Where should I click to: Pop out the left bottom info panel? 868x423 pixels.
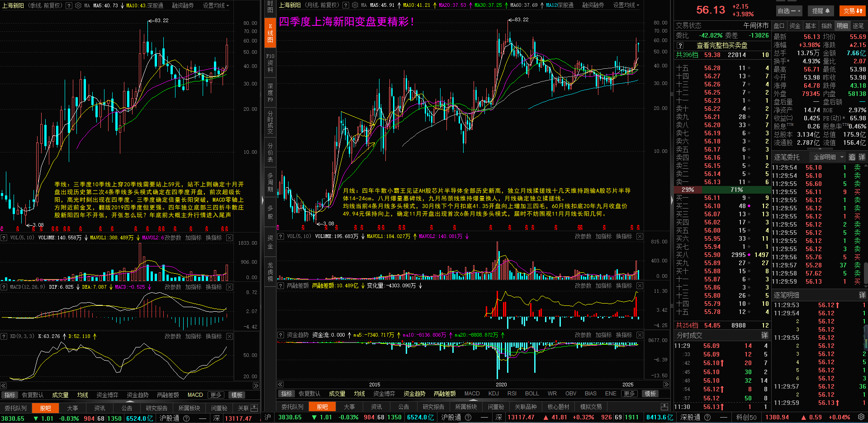click(x=254, y=408)
